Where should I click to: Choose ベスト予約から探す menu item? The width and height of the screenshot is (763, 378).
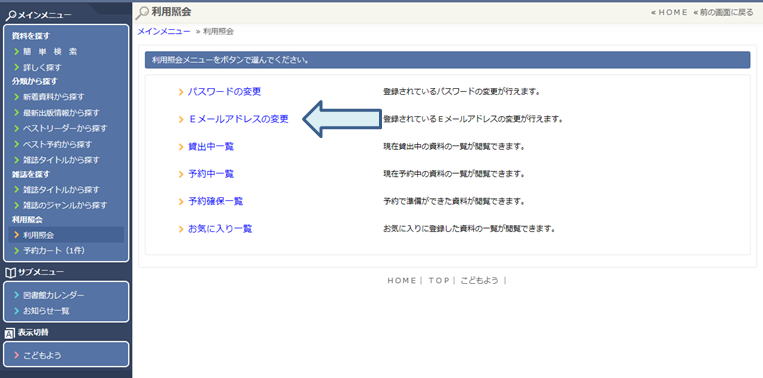(57, 144)
